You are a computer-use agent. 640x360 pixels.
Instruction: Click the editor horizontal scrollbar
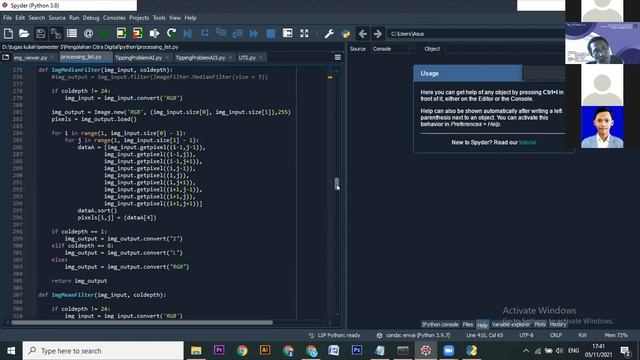[x=142, y=322]
